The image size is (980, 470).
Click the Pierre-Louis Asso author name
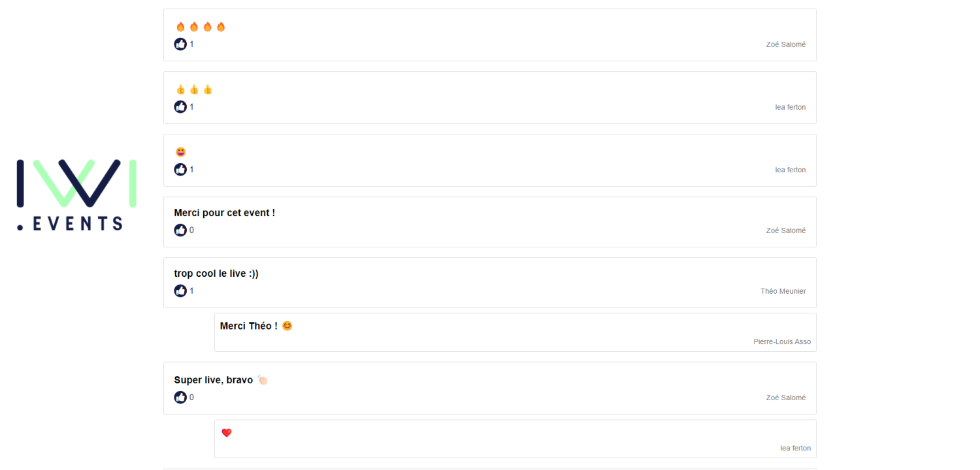pyautogui.click(x=782, y=341)
